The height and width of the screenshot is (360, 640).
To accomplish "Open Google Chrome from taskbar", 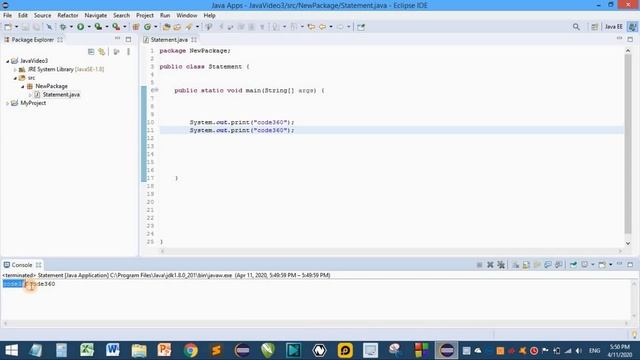I will [190, 350].
